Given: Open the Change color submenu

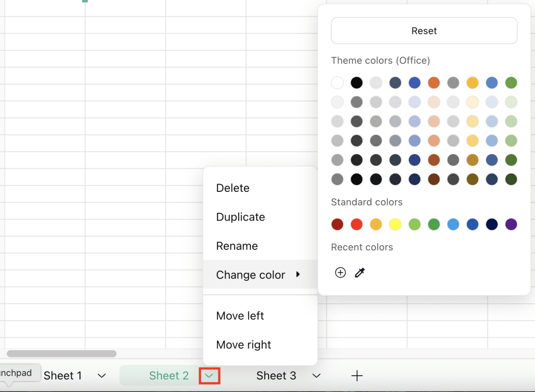Looking at the screenshot, I should pyautogui.click(x=250, y=274).
